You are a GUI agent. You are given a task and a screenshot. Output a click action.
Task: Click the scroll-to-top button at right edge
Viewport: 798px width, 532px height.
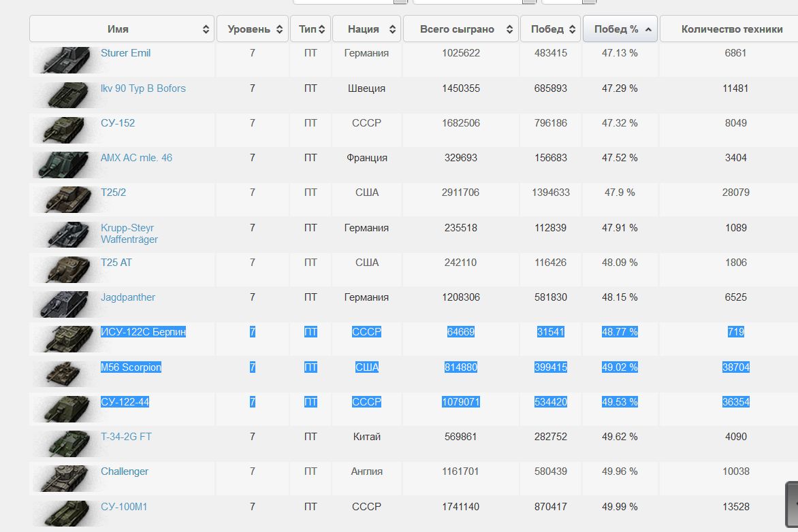tap(792, 503)
